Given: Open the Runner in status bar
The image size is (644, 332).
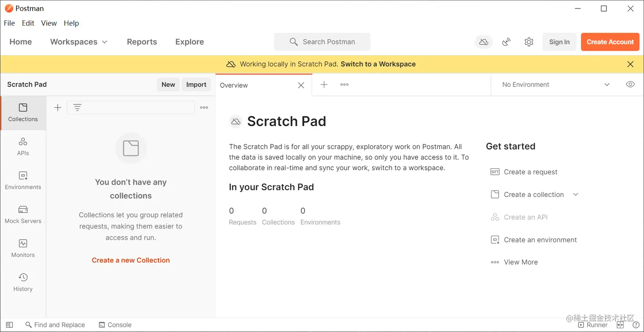Looking at the screenshot, I should tap(593, 325).
